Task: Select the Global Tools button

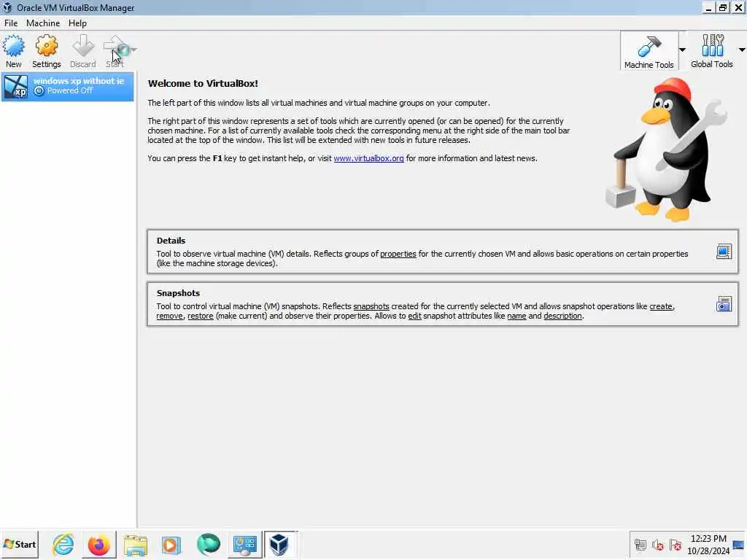Action: click(x=712, y=52)
